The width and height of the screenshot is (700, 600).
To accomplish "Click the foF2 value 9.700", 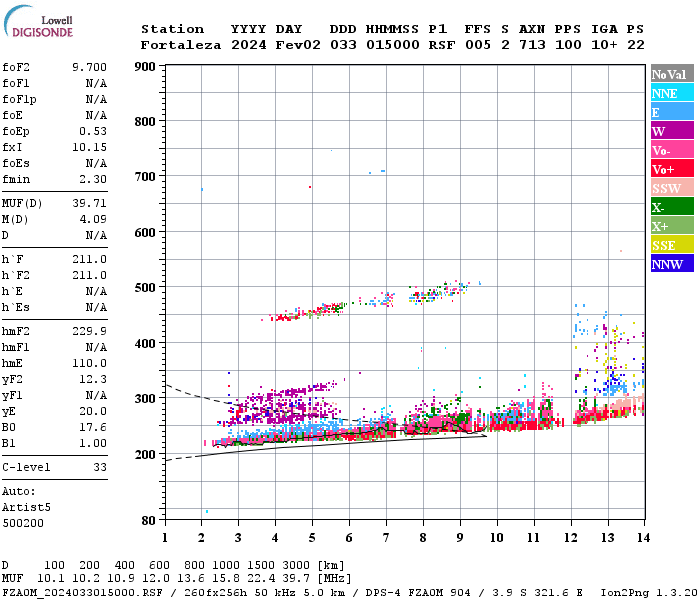I will 89,67.
